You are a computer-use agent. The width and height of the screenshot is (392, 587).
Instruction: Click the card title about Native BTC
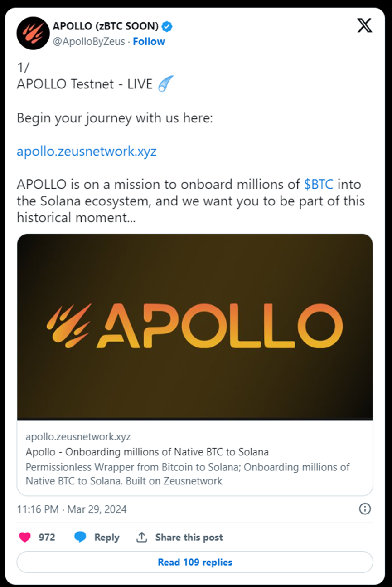[x=147, y=452]
